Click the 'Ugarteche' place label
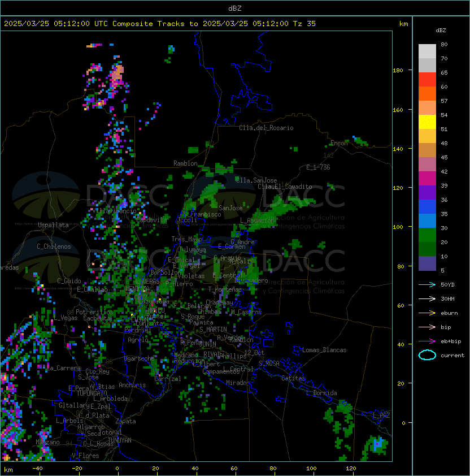This screenshot has height=476, width=470. tap(140, 358)
